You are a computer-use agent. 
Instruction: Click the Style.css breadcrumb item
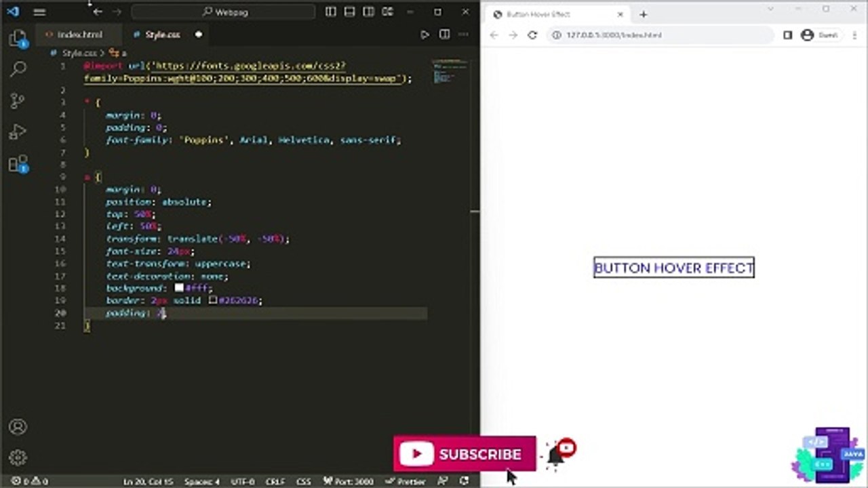(x=79, y=52)
